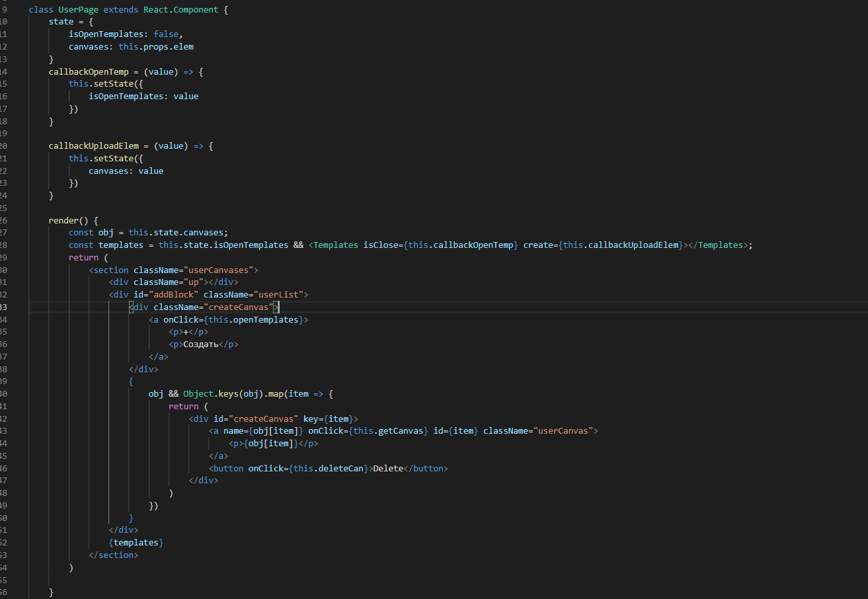
Task: Click the callbackOpenTemp method definition
Action: pyautogui.click(x=126, y=71)
